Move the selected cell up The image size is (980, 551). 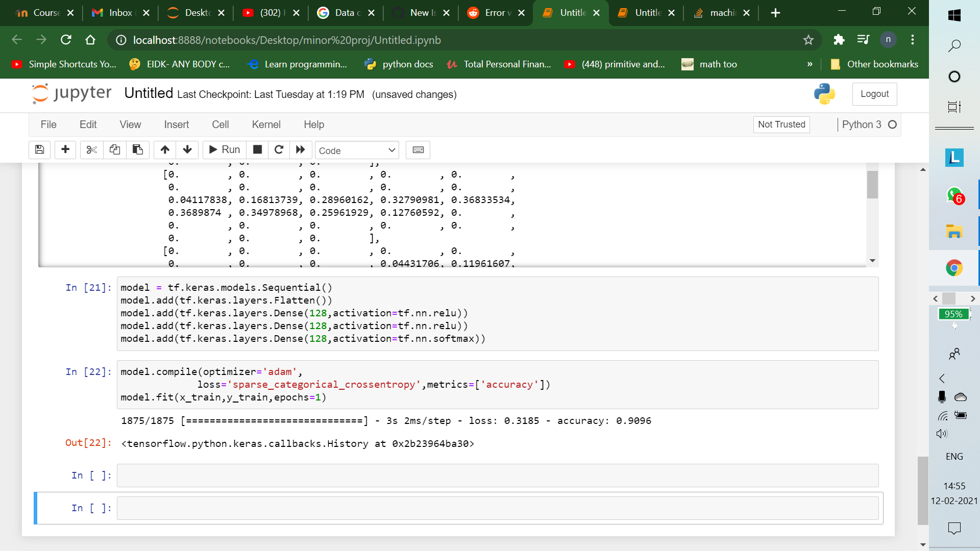tap(164, 149)
